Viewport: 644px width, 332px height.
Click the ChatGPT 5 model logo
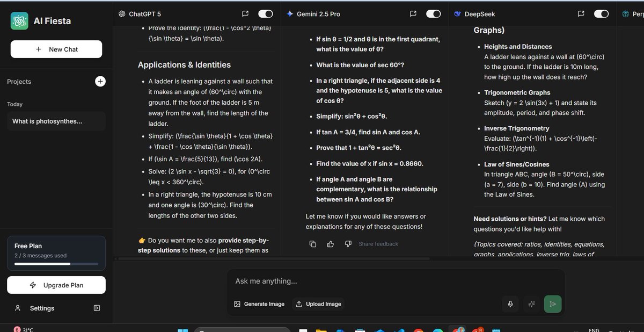[122, 14]
